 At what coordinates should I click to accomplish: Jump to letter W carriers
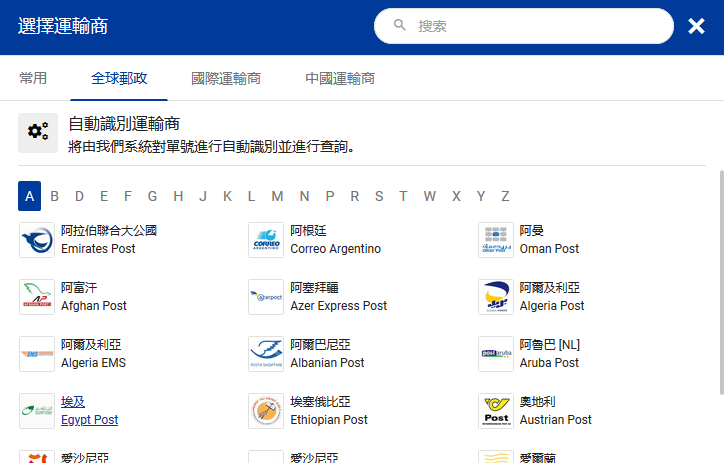click(x=429, y=196)
